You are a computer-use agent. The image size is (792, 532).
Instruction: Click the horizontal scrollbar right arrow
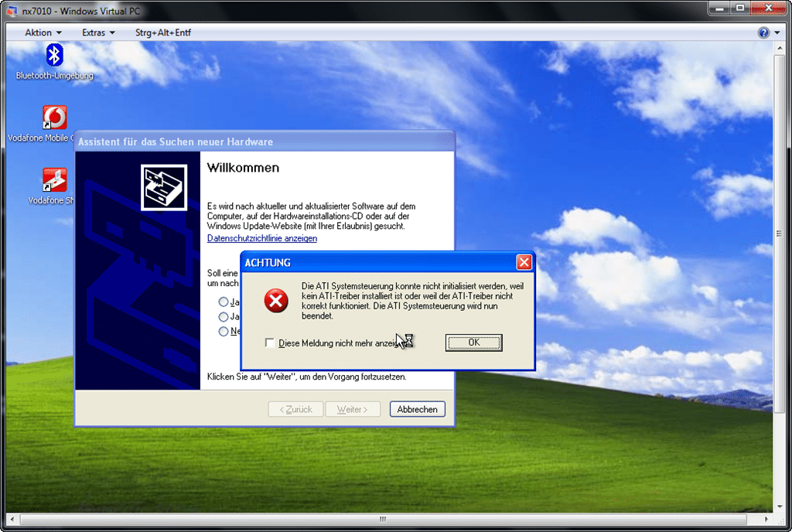click(766, 519)
